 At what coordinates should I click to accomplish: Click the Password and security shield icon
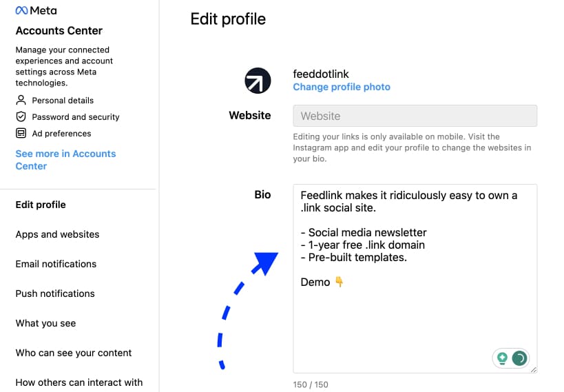(21, 116)
